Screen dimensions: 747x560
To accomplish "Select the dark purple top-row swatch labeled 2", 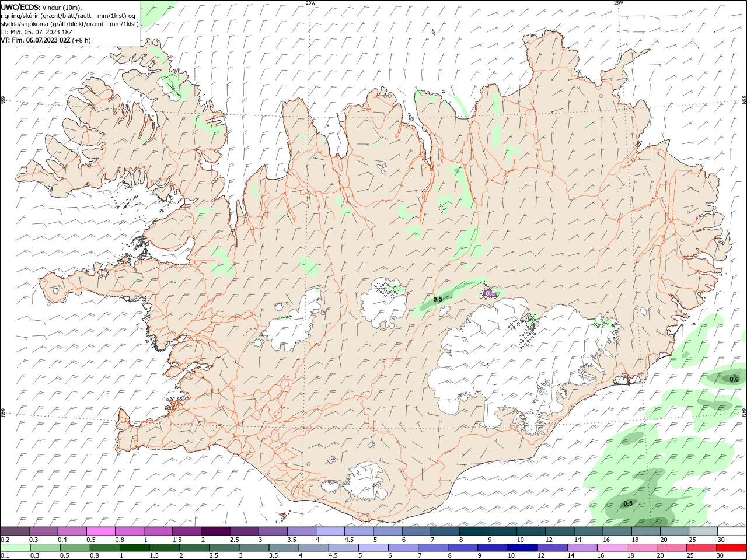I will (215, 531).
